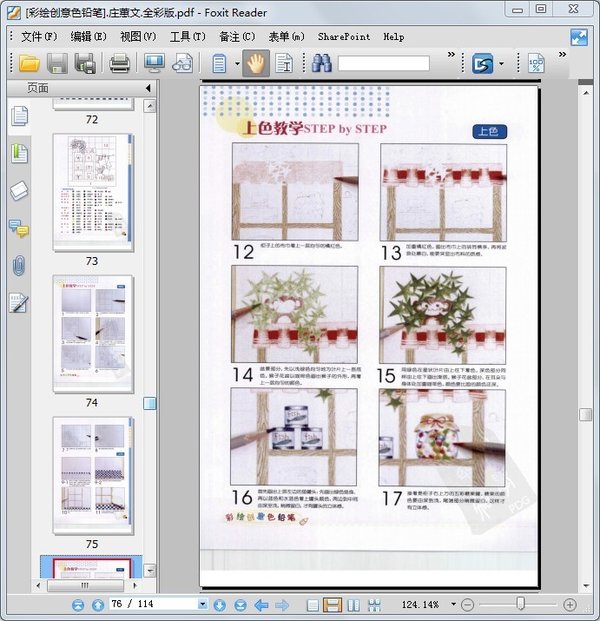600x621 pixels.
Task: Go to the previous page
Action: pos(98,605)
